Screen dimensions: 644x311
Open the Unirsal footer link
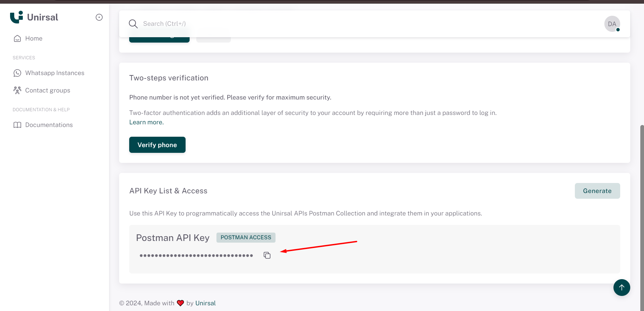[x=205, y=303]
